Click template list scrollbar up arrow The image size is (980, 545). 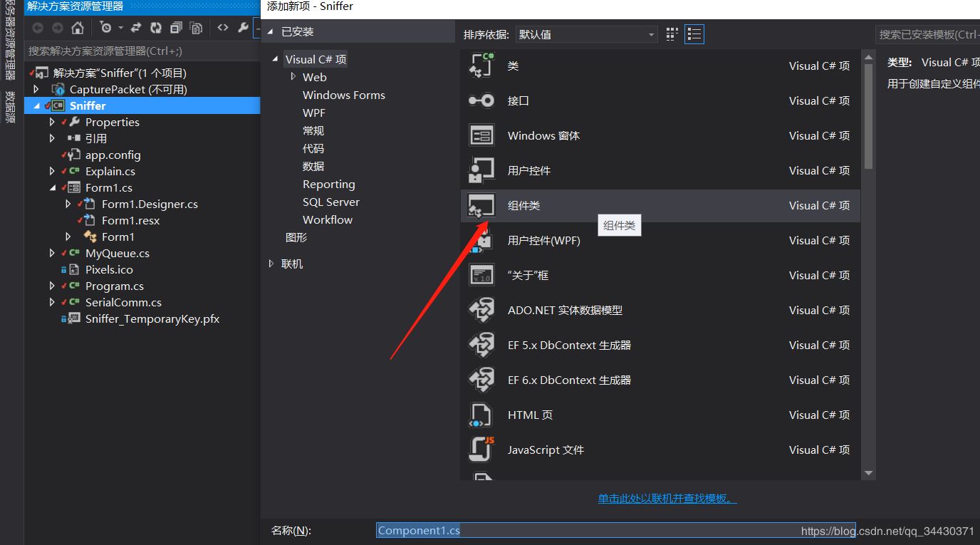point(868,58)
